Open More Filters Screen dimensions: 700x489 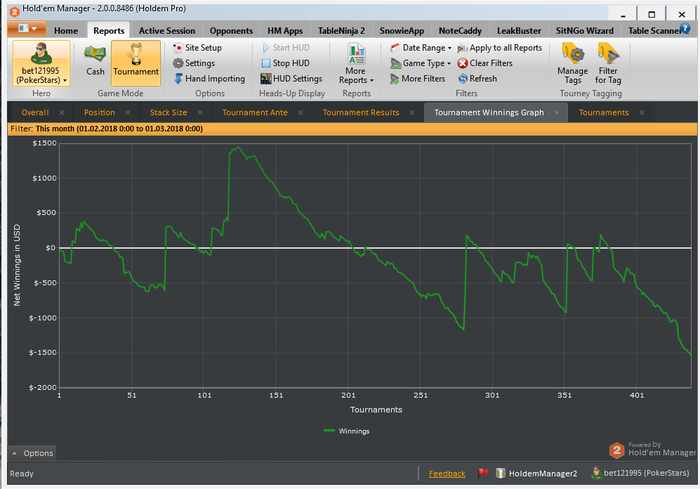pos(417,79)
